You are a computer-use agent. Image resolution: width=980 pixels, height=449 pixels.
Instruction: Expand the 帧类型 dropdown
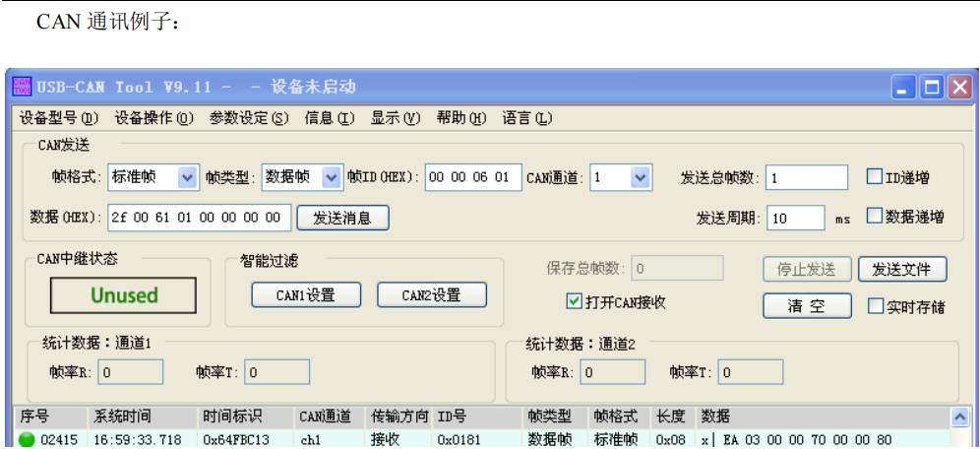click(x=331, y=177)
